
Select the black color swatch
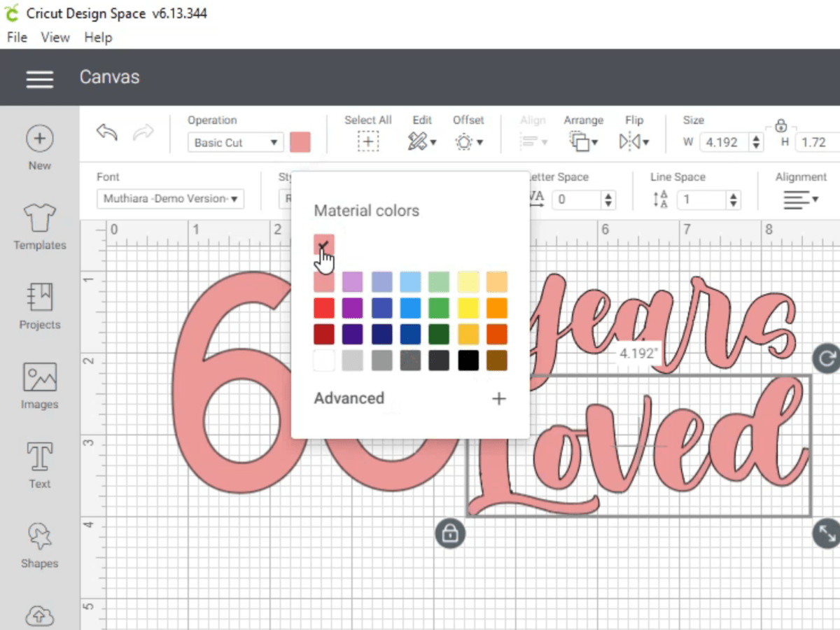point(468,360)
